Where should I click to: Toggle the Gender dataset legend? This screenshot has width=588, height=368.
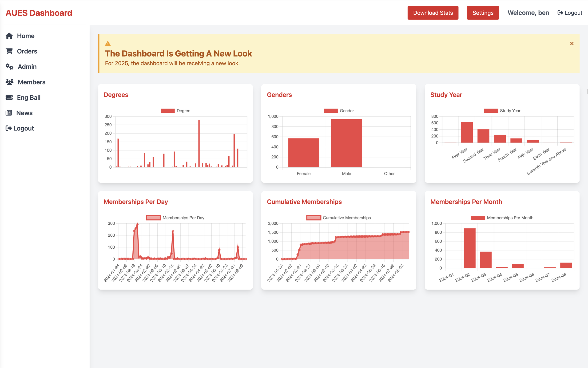[x=331, y=111]
